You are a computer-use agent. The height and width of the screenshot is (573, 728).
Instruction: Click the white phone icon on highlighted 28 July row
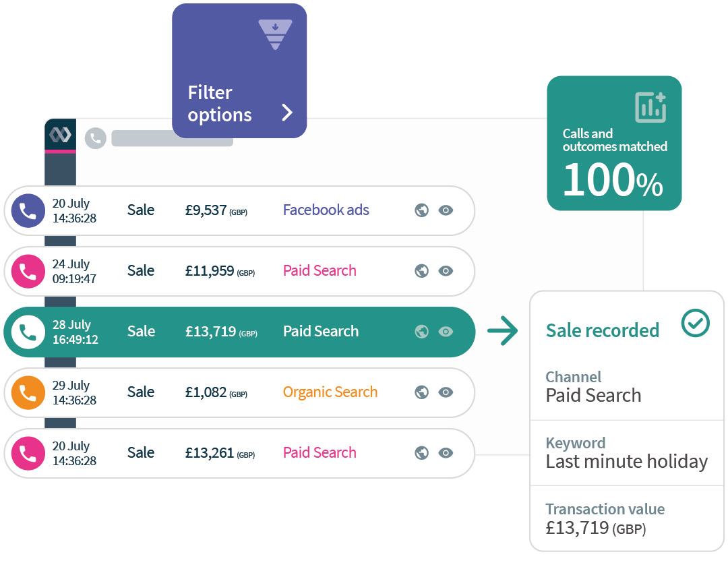coord(28,332)
